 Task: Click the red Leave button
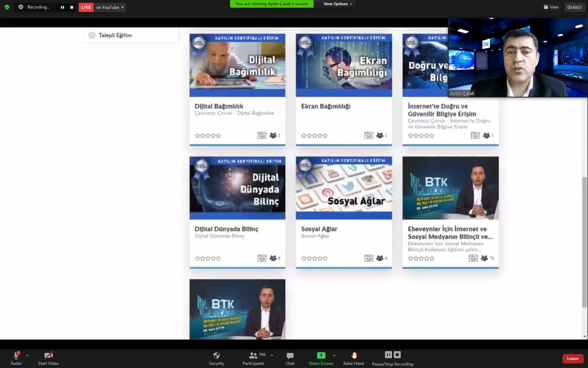573,359
